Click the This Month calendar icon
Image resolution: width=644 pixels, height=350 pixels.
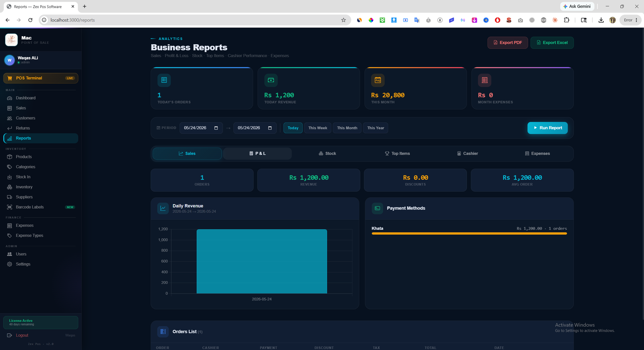click(x=378, y=80)
